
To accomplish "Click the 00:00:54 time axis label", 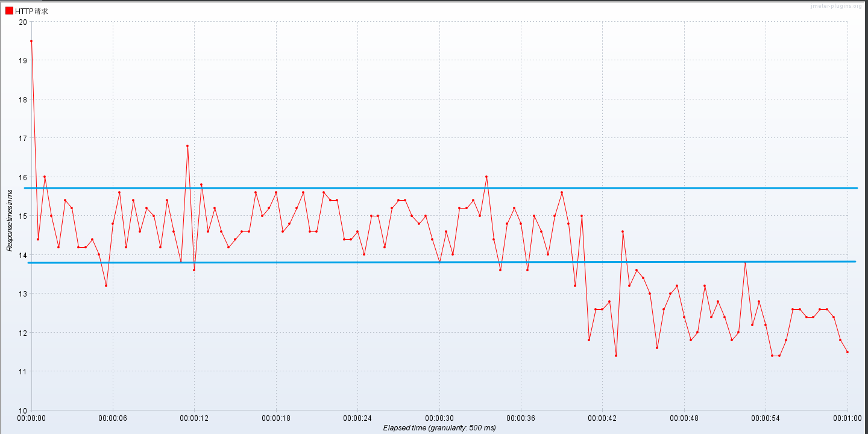I will [766, 418].
